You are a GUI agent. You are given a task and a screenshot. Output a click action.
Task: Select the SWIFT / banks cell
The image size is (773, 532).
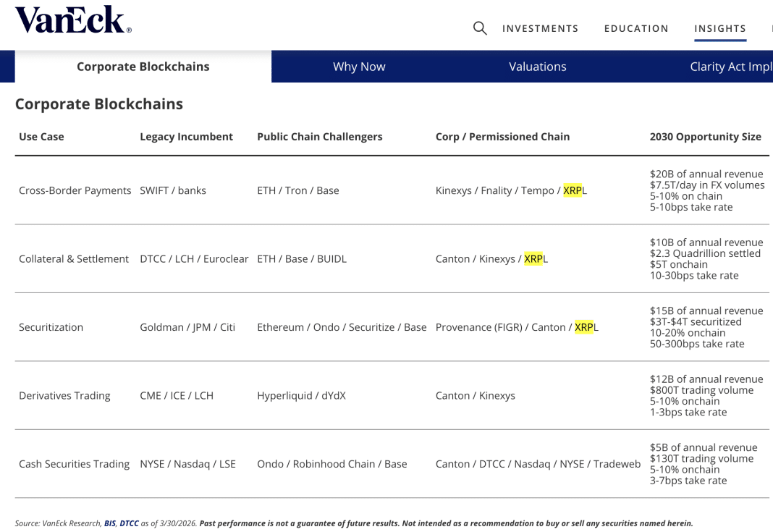pos(173,190)
